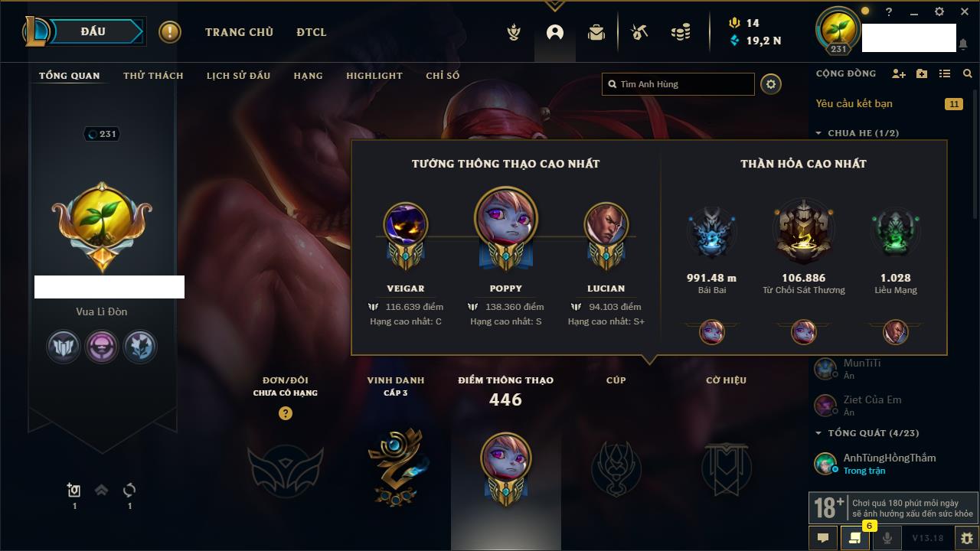Image resolution: width=980 pixels, height=551 pixels.
Task: Toggle the friend list view options icon
Action: (x=945, y=73)
